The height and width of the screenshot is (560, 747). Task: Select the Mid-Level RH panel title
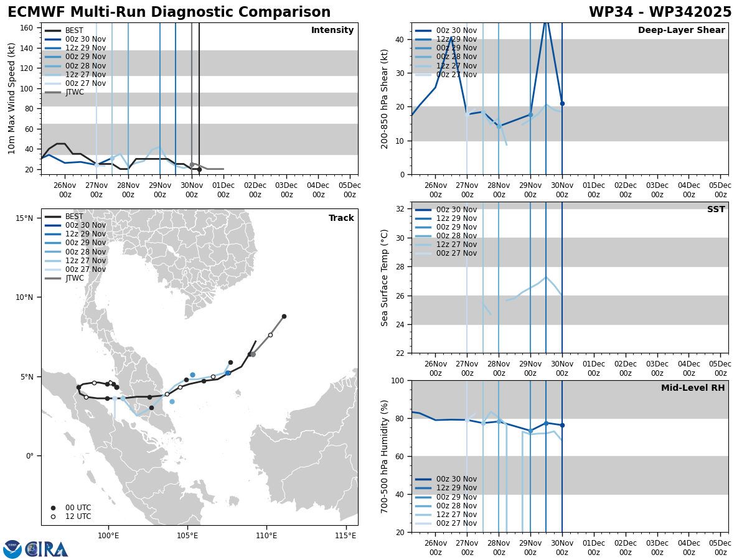(693, 388)
